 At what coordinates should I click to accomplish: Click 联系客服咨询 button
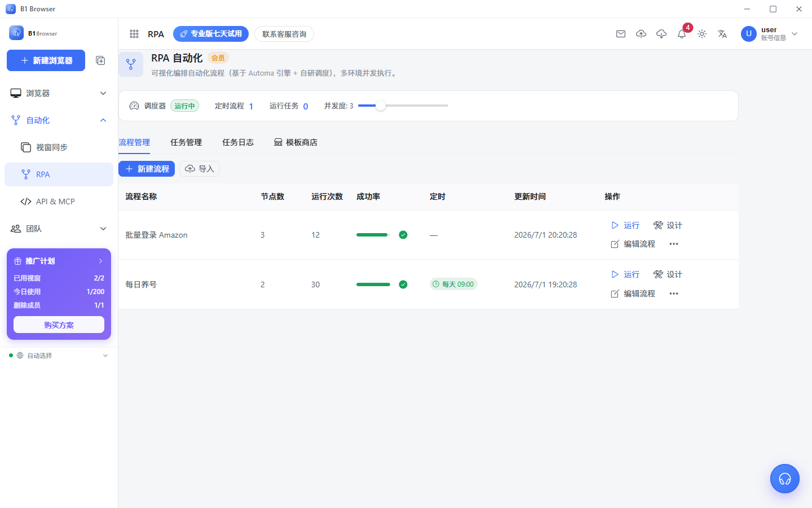coord(284,34)
